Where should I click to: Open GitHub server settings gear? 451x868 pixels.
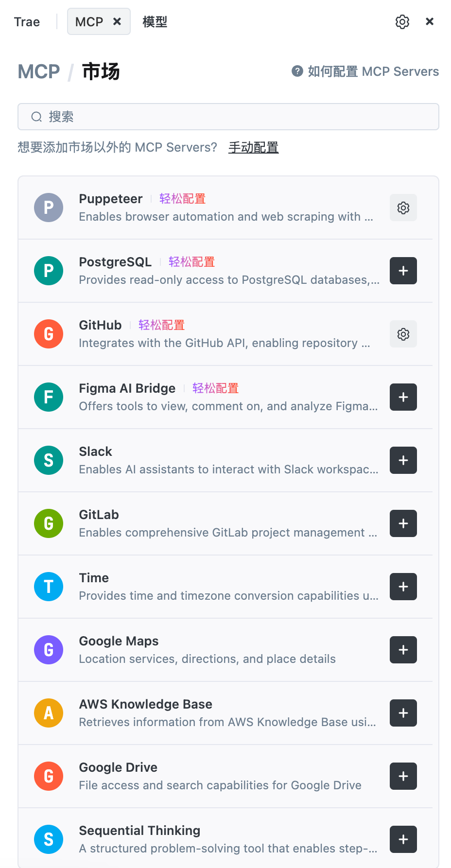[x=403, y=334]
